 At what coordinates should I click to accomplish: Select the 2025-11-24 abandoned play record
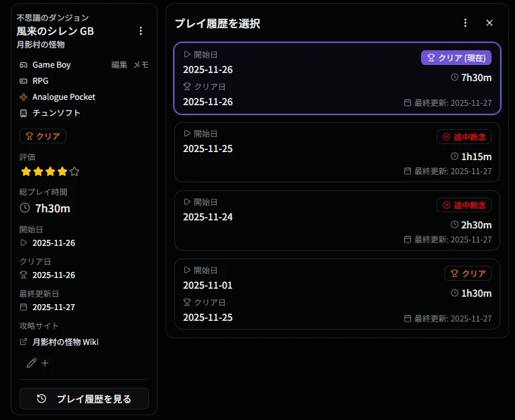pos(337,220)
